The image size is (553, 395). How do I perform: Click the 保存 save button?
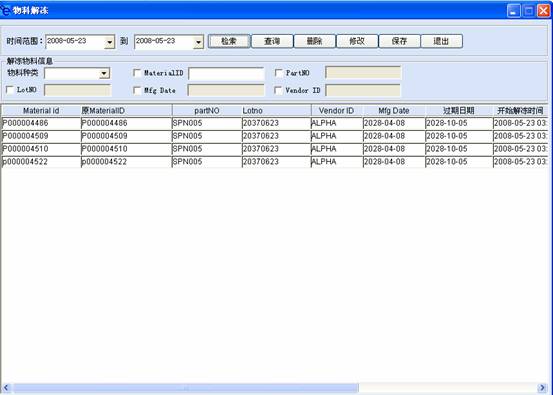399,41
